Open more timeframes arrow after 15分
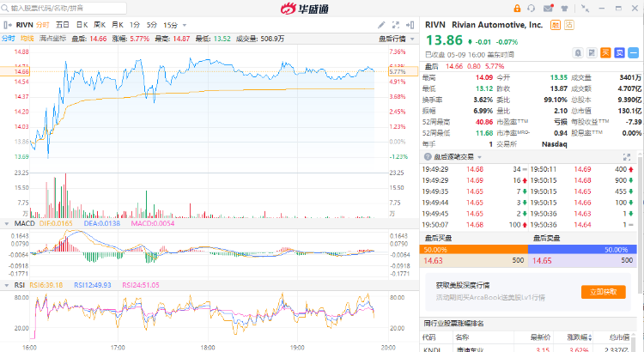The height and width of the screenshot is (352, 644). tap(185, 26)
